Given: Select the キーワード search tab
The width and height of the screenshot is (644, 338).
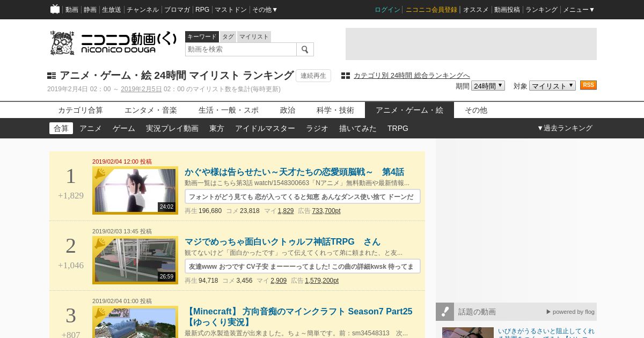Looking at the screenshot, I should pos(202,36).
